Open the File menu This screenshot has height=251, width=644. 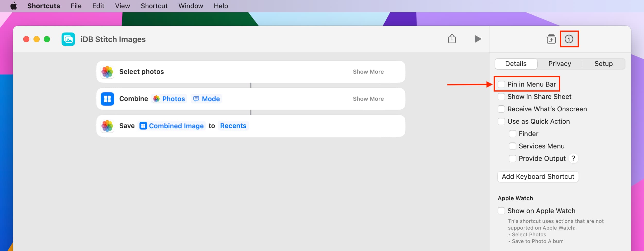pyautogui.click(x=76, y=6)
